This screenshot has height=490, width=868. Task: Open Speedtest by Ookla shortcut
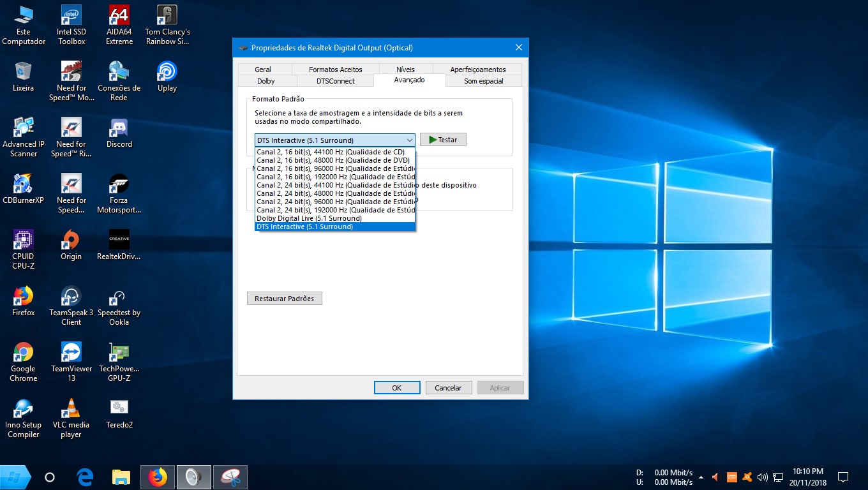click(119, 306)
